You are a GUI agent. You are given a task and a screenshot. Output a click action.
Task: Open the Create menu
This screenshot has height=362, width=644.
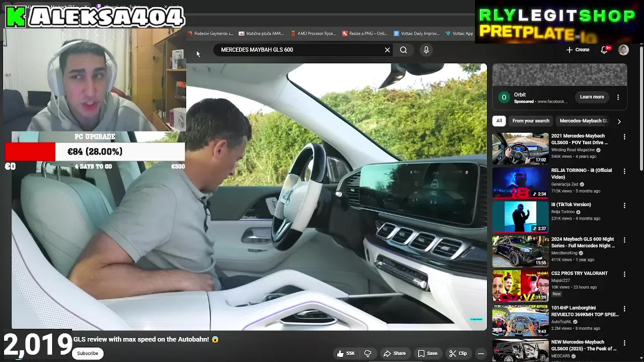point(578,50)
